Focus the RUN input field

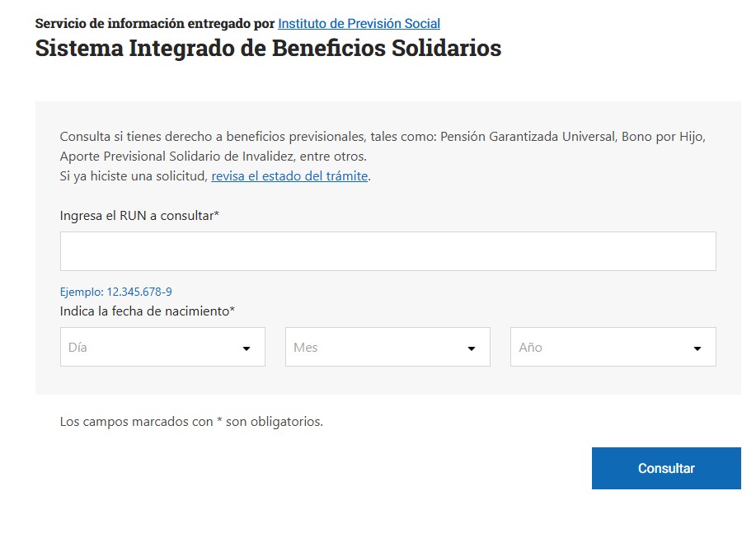coord(387,251)
